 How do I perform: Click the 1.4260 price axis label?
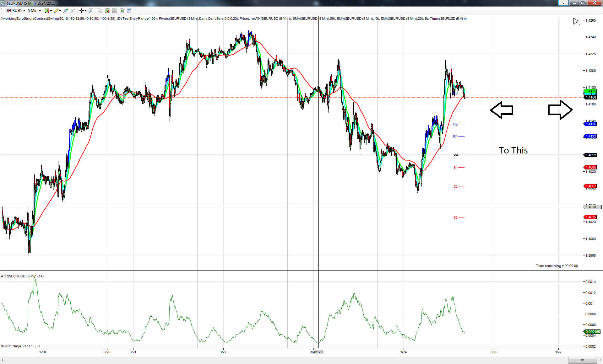[x=590, y=20]
